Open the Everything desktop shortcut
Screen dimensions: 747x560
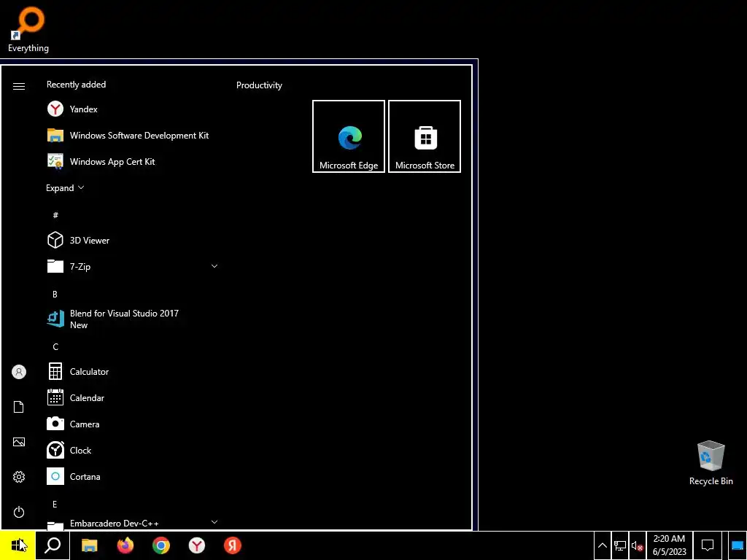(28, 29)
